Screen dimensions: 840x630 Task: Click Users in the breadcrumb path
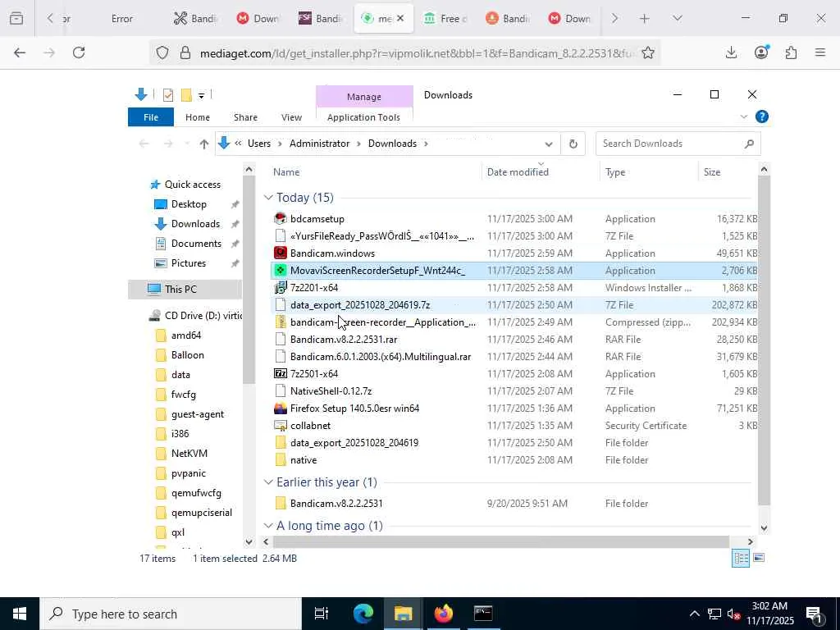258,144
